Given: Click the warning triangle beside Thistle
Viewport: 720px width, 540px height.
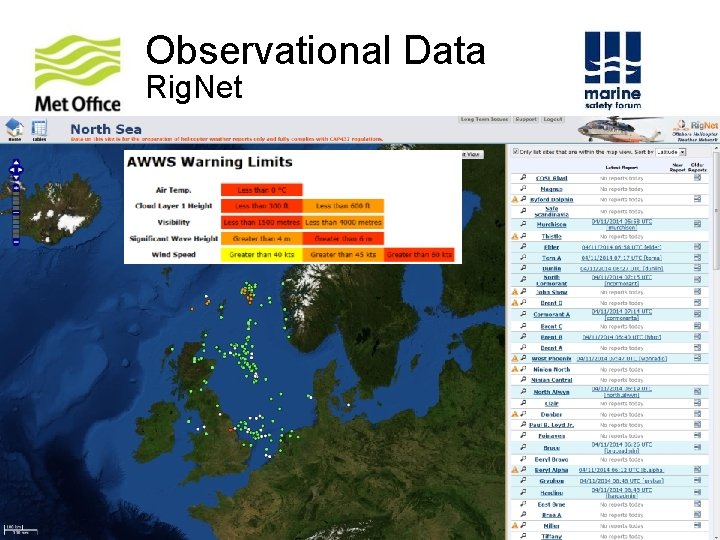Looking at the screenshot, I should 515,236.
